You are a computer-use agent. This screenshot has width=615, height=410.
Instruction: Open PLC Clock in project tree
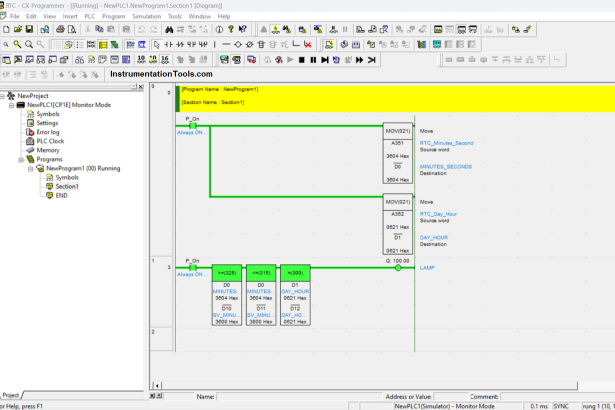tap(50, 141)
